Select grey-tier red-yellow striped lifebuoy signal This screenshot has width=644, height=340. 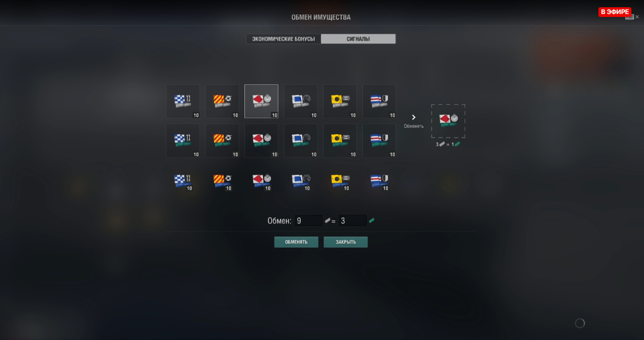[x=222, y=101]
